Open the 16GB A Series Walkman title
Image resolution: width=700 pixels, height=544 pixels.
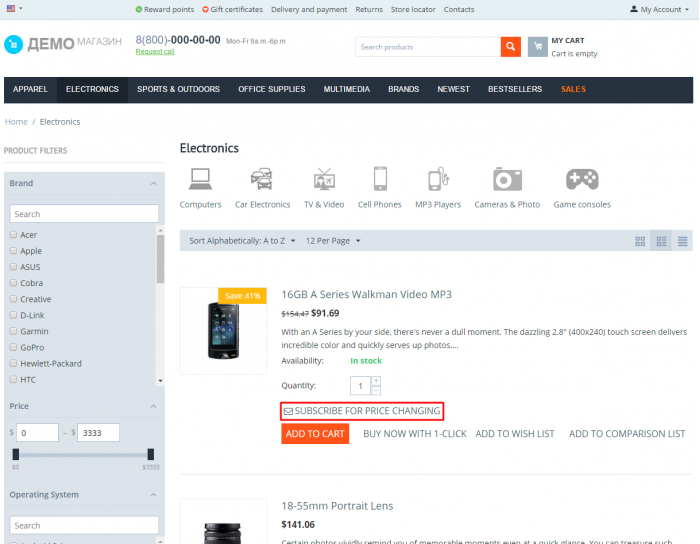(x=367, y=295)
